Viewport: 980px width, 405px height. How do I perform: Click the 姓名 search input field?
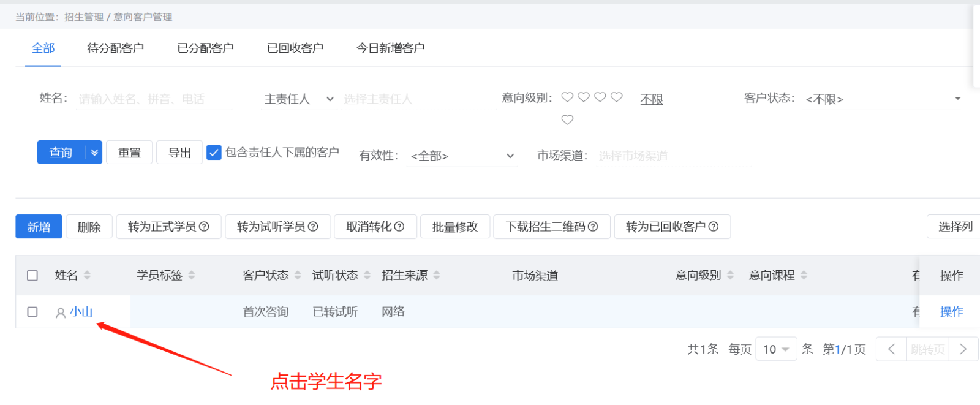coord(154,99)
